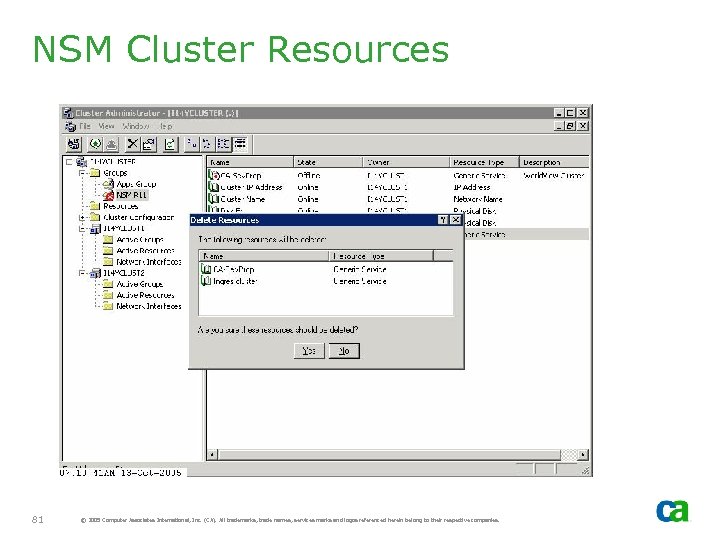Collapse the II4YCLUST2 node in tree

(x=82, y=273)
